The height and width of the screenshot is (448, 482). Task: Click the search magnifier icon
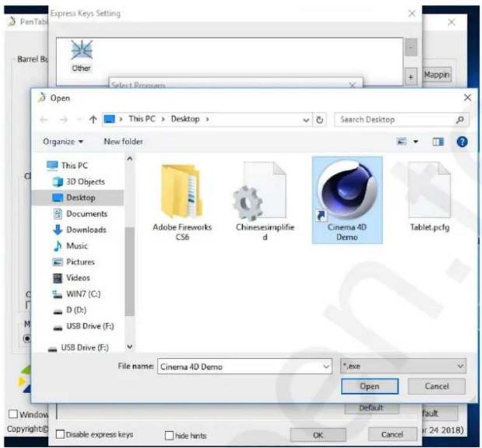pos(460,120)
